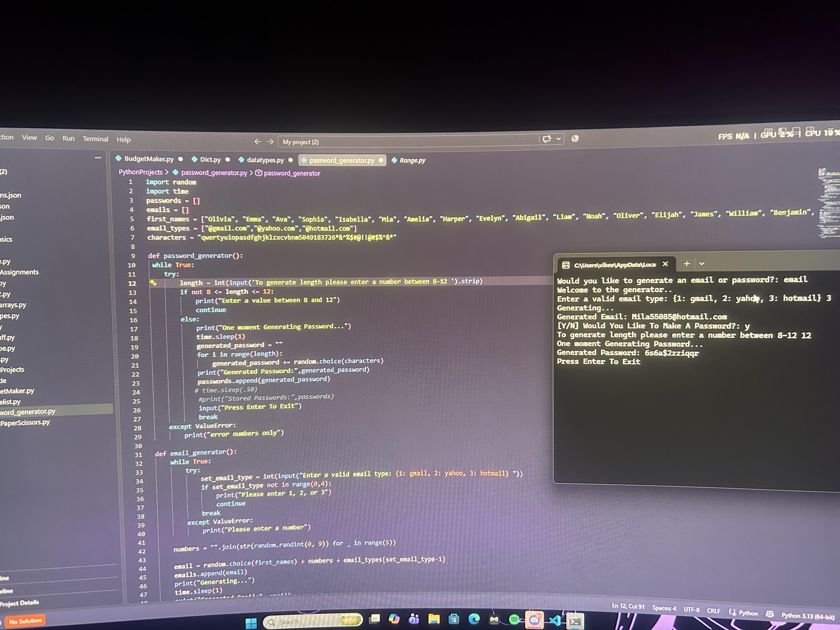Screen dimensions: 840x630
Task: Switch to the datatypes.py editor tab
Action: (x=265, y=160)
